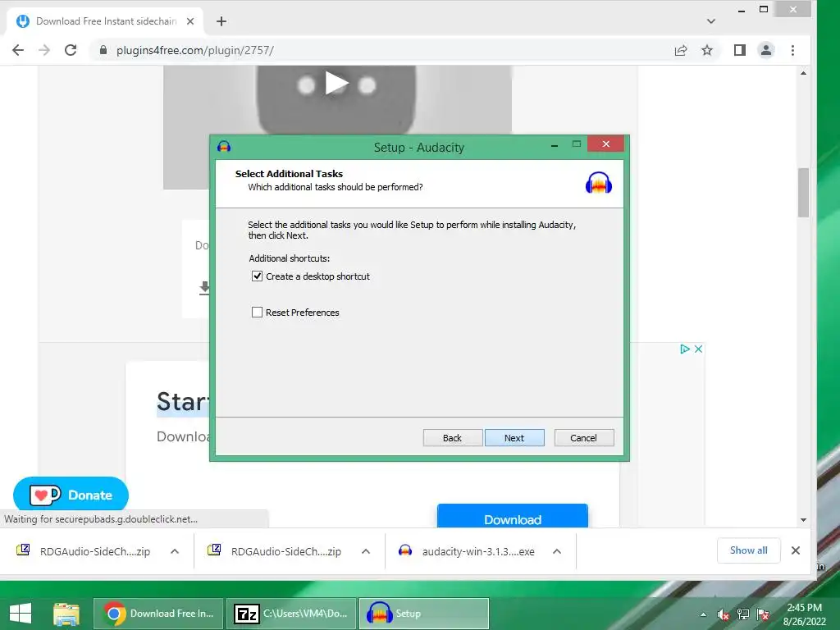Screen dimensions: 840x630
Task: Click the network tray icon
Action: click(x=743, y=614)
